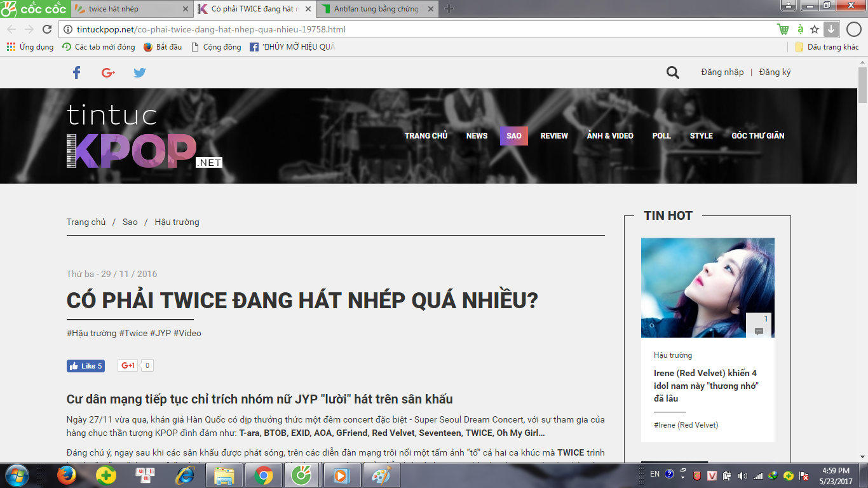Open the green shopping cart icon
The image size is (868, 488).
click(783, 29)
